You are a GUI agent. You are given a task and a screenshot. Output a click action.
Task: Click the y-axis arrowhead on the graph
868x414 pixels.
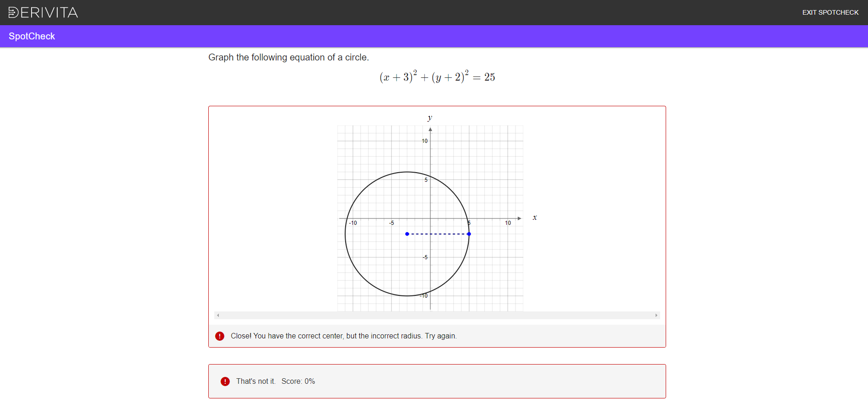[430, 130]
